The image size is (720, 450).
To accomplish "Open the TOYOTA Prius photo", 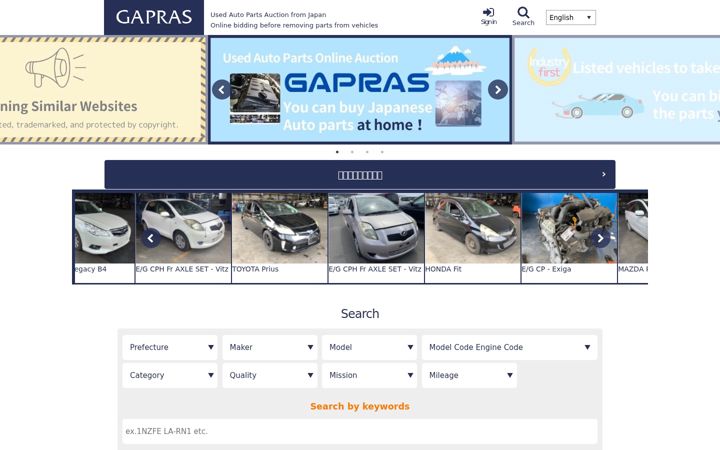I will pyautogui.click(x=280, y=228).
